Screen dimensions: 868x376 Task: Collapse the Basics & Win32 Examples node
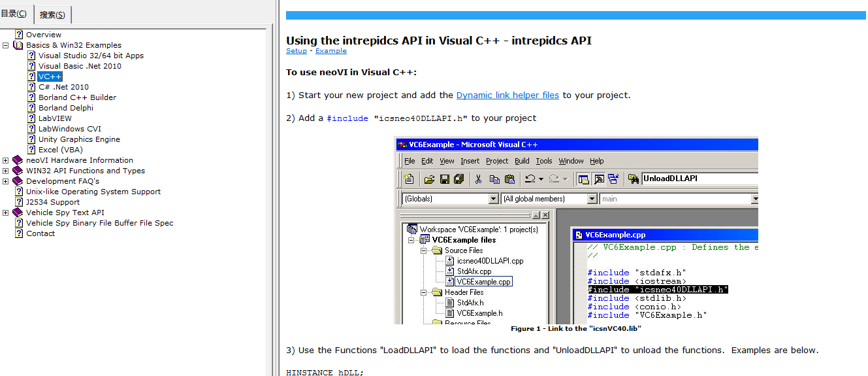(6, 45)
